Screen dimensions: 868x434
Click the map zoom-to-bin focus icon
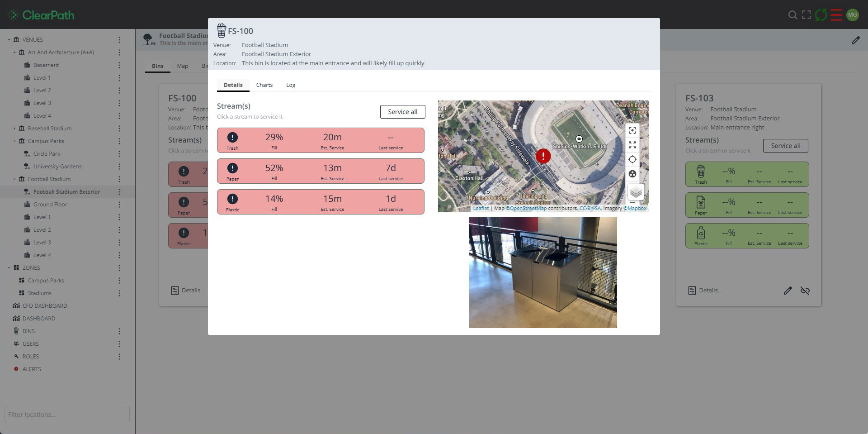pos(632,130)
